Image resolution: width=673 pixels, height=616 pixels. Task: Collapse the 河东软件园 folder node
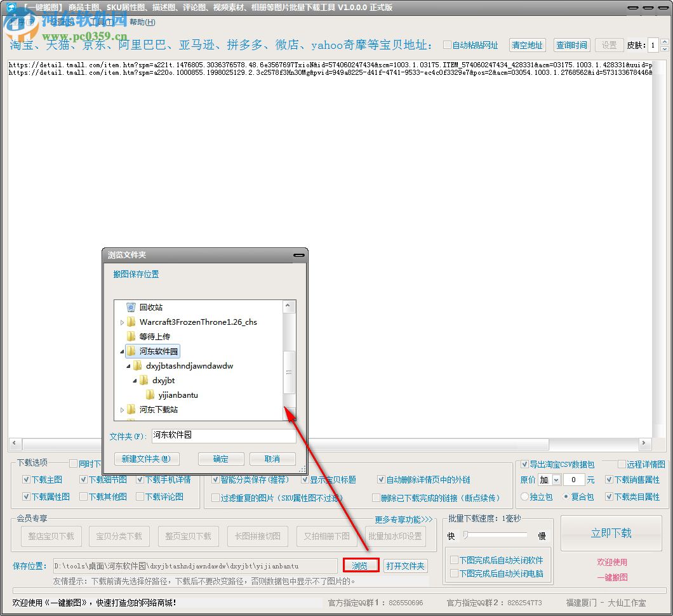point(122,351)
